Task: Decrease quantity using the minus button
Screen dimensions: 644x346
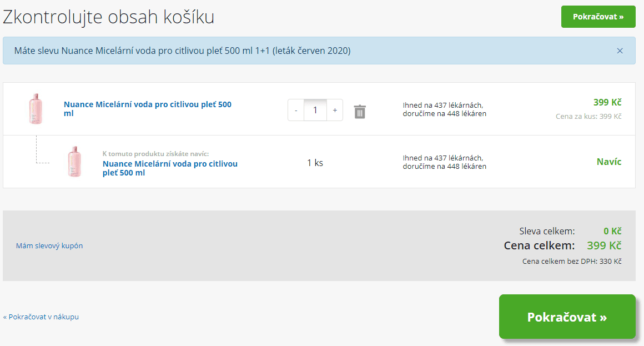Action: 295,109
